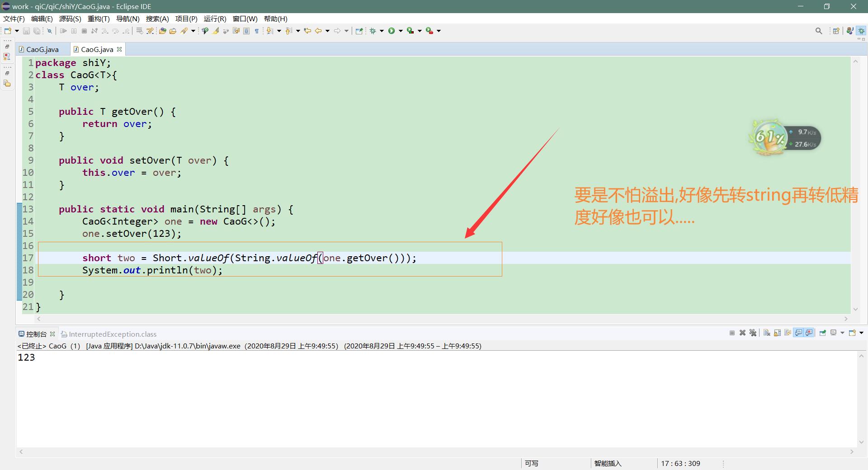Viewport: 868px width, 470px height.
Task: Click the Step Over icon
Action: pos(115,31)
